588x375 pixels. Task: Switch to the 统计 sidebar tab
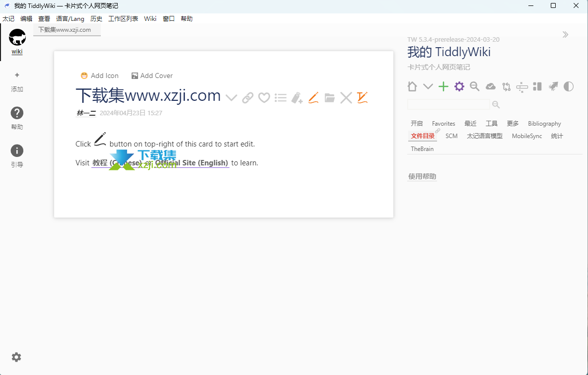[x=557, y=136]
